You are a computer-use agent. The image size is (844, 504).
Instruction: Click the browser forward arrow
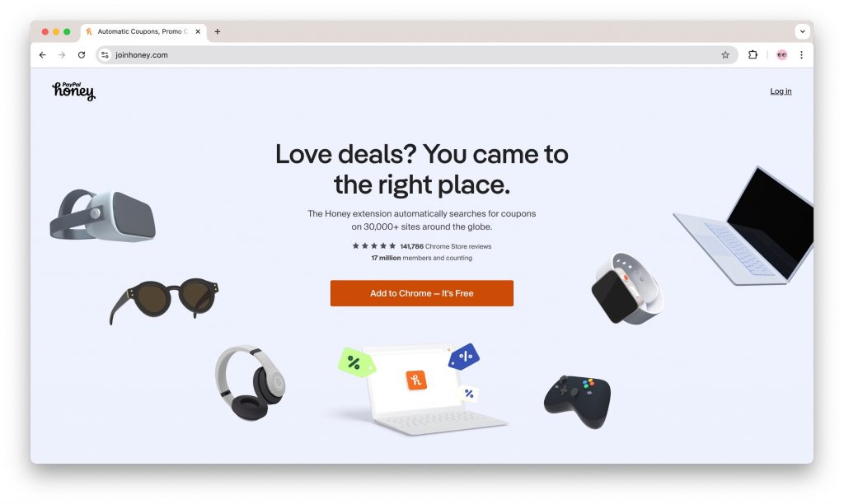[62, 55]
